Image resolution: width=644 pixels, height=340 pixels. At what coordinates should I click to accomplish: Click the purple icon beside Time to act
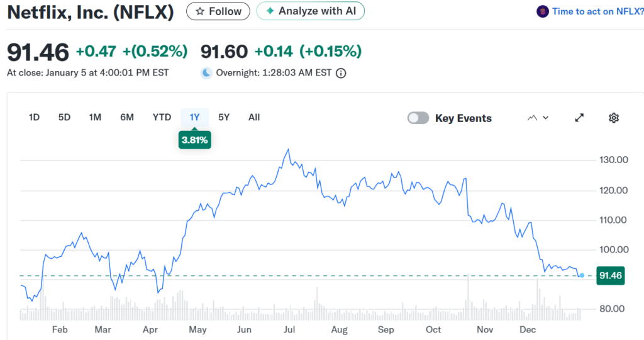pyautogui.click(x=542, y=11)
